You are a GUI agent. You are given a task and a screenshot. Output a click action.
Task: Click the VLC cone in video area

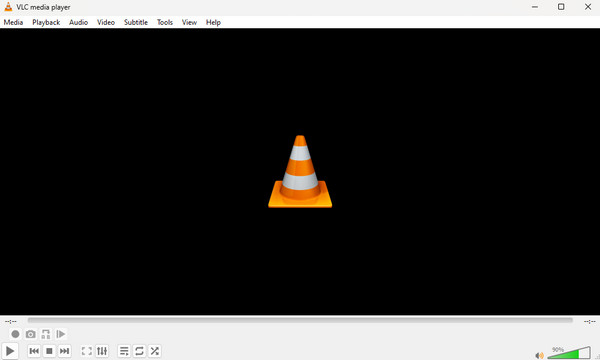pos(300,171)
